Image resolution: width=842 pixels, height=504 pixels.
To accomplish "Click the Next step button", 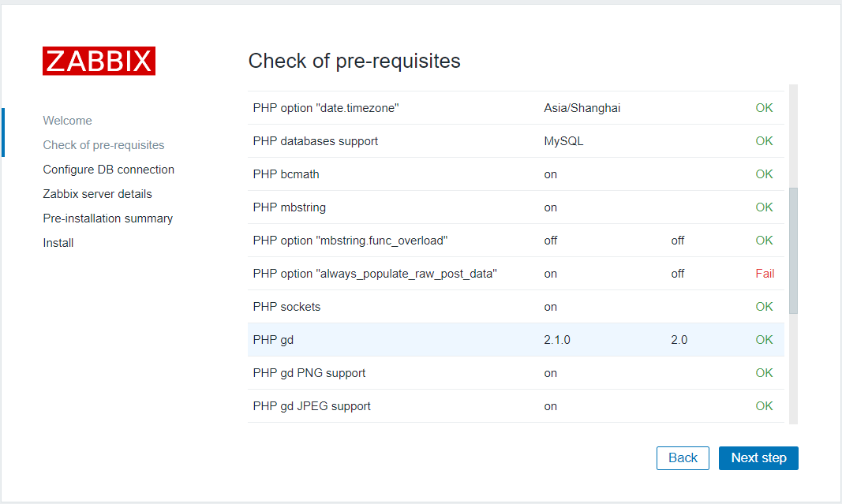I will 758,458.
